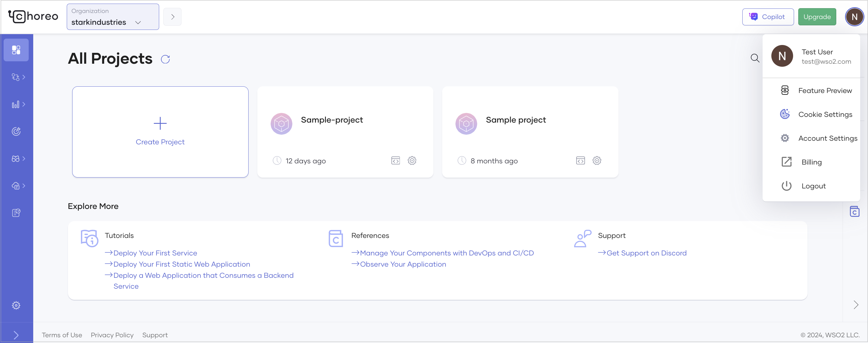Open settings gear on Sample-project card
868x343 pixels.
click(x=412, y=161)
